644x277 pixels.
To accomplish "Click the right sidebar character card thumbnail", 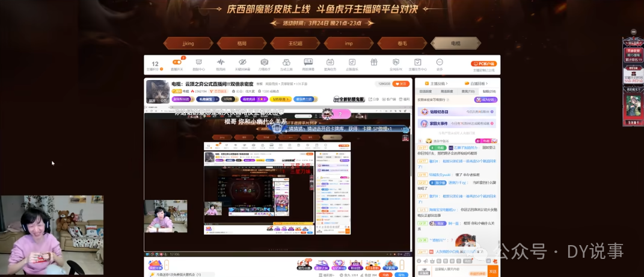I will pos(633,106).
